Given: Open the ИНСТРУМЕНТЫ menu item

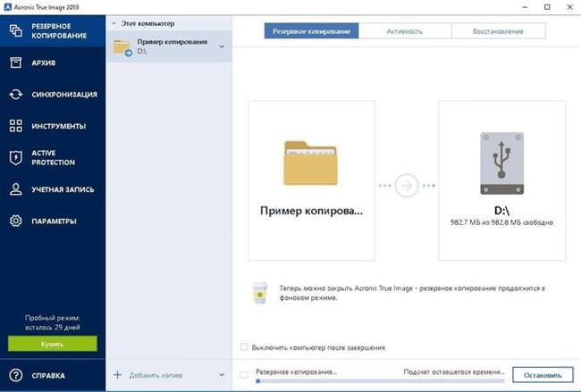Looking at the screenshot, I should 53,126.
